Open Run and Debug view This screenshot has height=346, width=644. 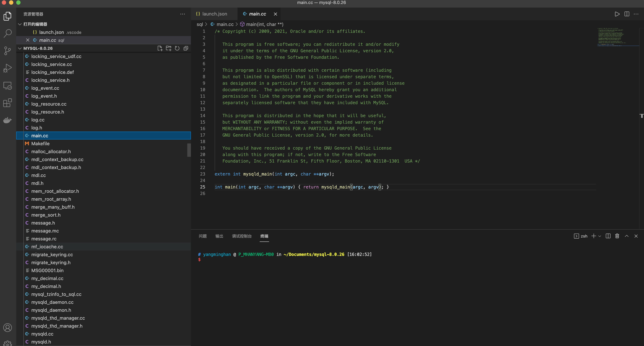tap(8, 68)
